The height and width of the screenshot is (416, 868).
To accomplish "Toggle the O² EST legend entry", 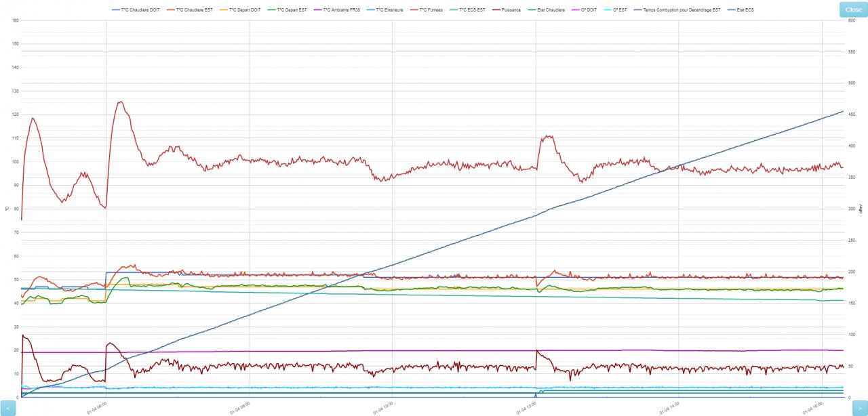I will click(615, 10).
